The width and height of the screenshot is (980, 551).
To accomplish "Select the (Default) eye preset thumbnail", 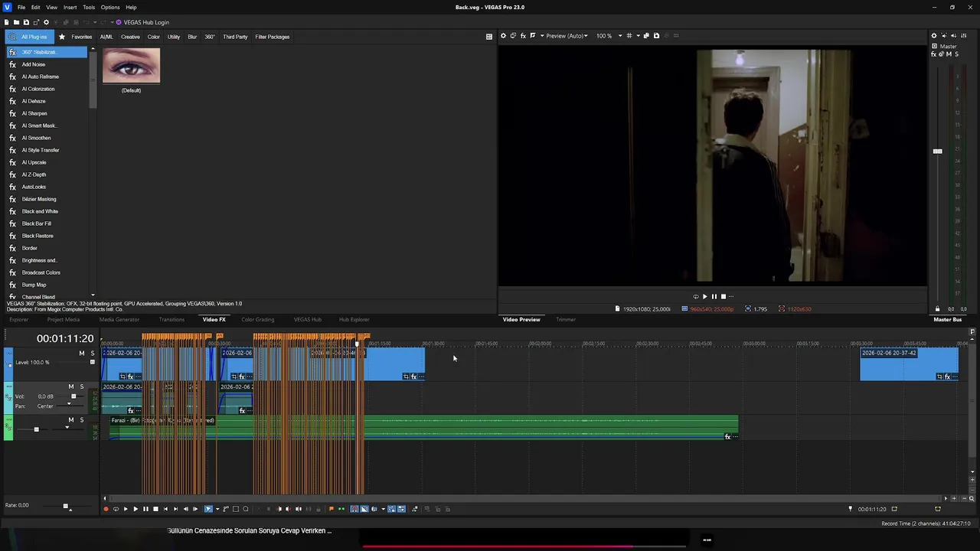I will coord(131,66).
